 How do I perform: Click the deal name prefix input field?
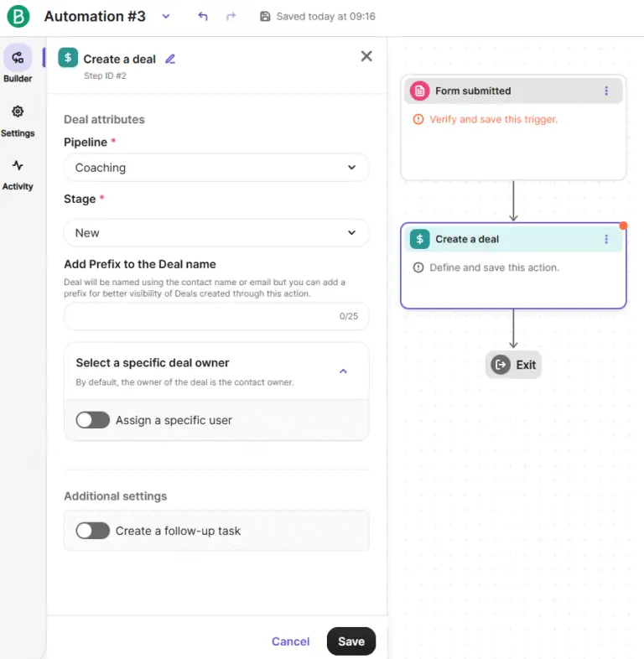point(216,316)
